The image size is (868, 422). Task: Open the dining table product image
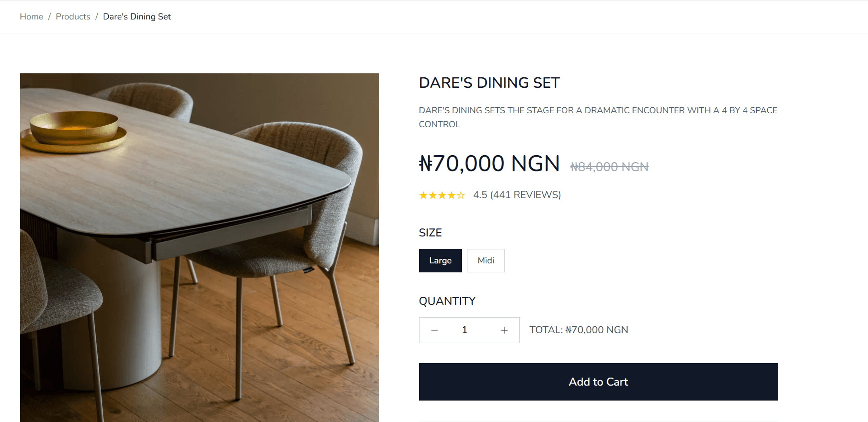[200, 247]
